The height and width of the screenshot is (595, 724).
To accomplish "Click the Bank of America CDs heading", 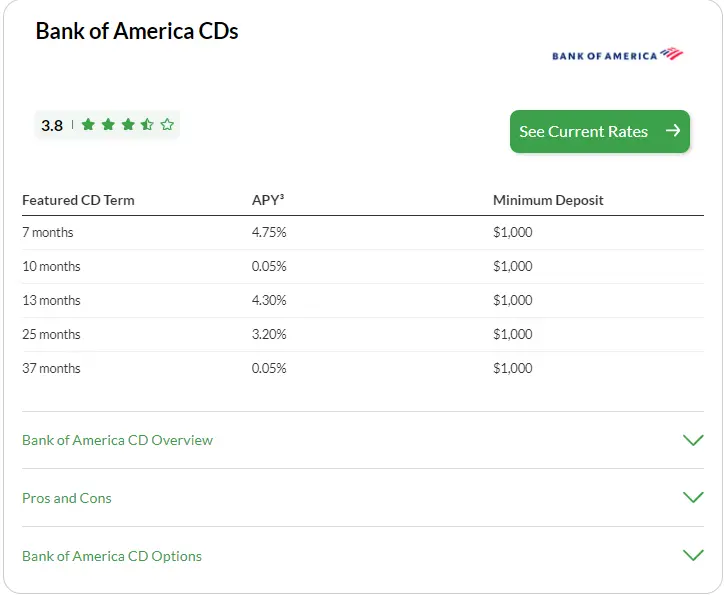I will pyautogui.click(x=137, y=31).
